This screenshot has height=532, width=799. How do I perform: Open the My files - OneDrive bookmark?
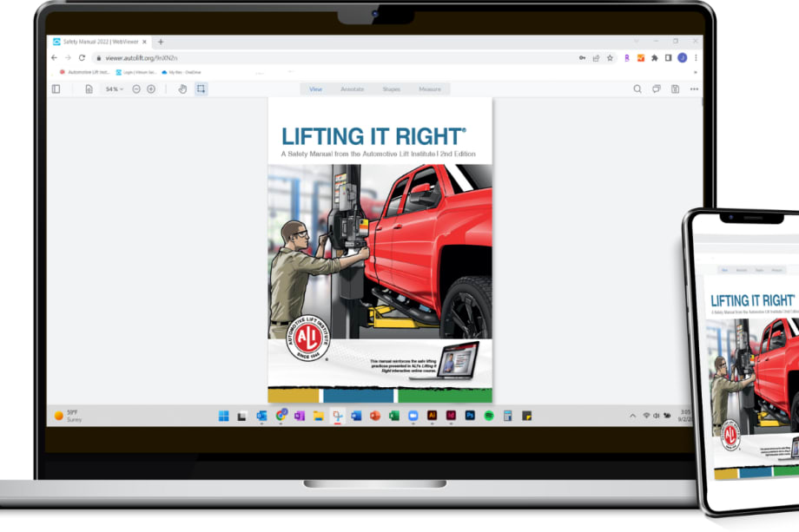click(x=181, y=72)
